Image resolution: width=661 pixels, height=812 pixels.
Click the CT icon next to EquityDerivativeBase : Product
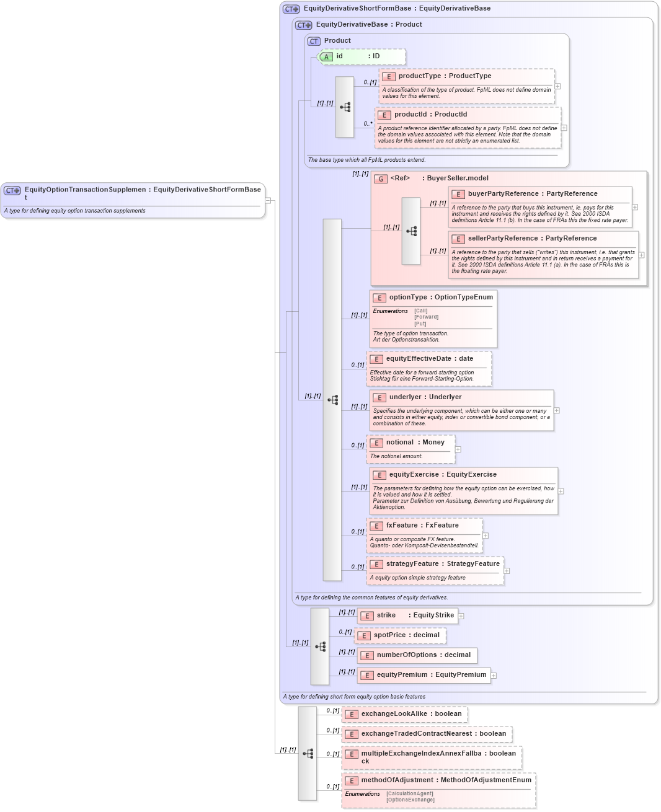pyautogui.click(x=303, y=25)
